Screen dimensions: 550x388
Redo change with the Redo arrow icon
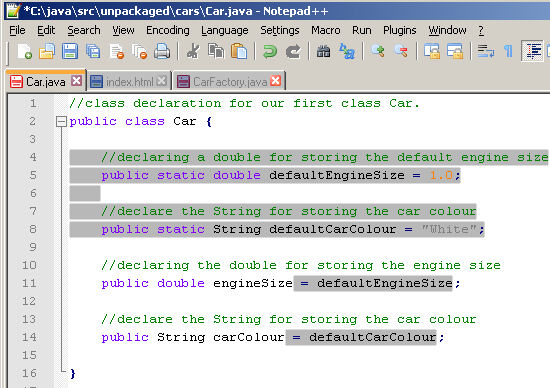coord(293,52)
